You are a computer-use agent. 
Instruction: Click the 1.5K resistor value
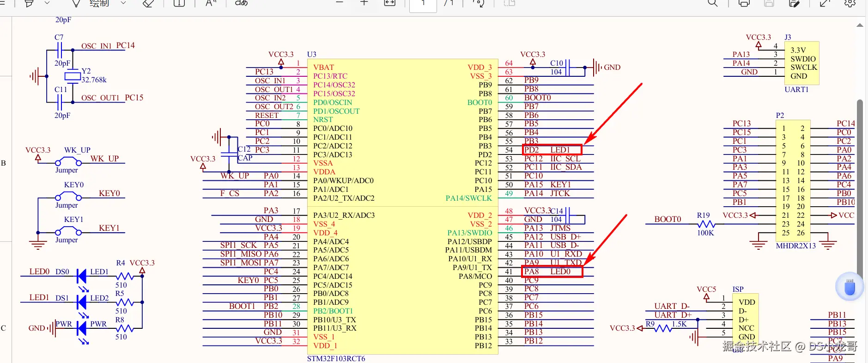point(679,324)
